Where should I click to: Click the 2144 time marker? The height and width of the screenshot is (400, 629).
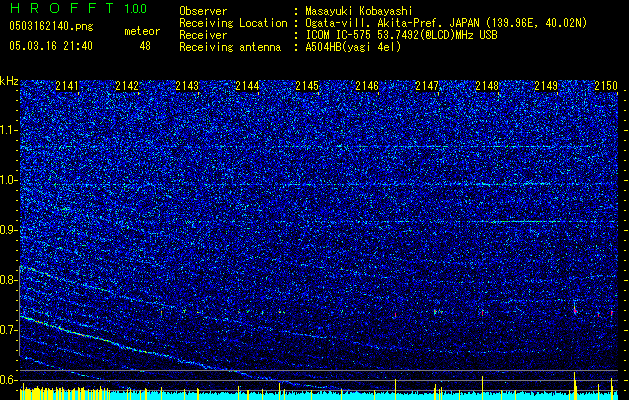pos(247,86)
